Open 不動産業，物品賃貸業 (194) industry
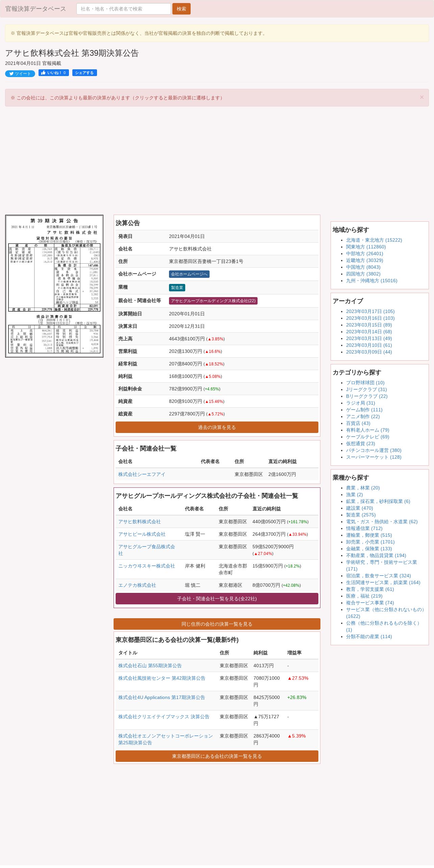 point(376,555)
